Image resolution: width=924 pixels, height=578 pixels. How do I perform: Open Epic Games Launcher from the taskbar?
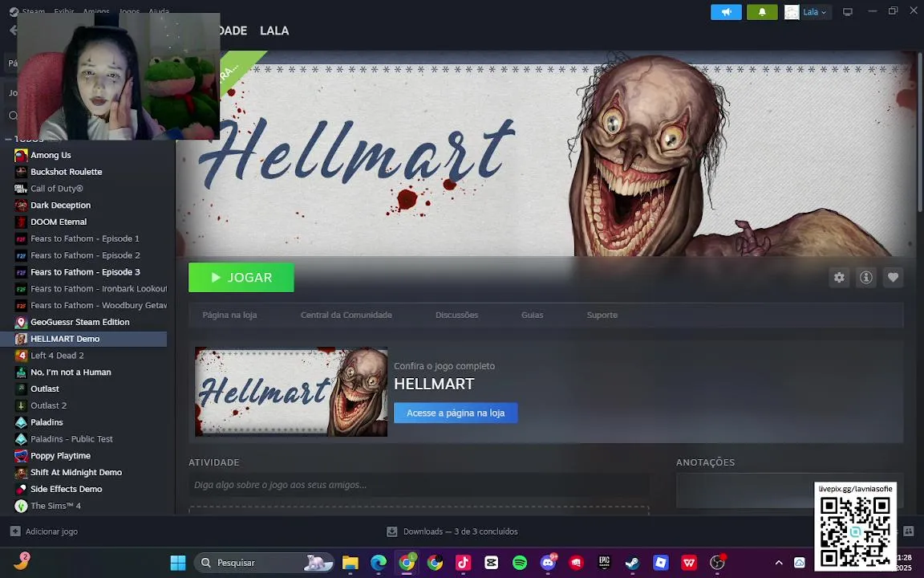[604, 563]
